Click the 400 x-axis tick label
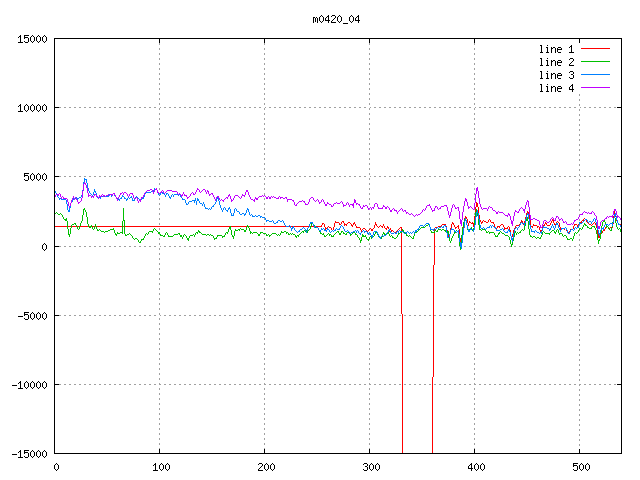 475,467
